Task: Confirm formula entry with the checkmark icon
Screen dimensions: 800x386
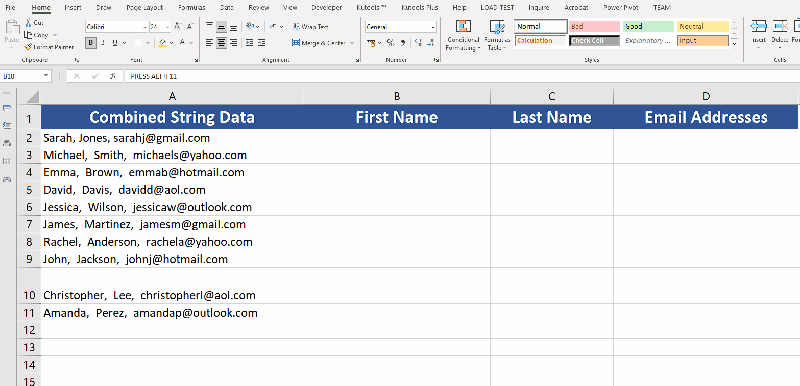Action: point(95,76)
